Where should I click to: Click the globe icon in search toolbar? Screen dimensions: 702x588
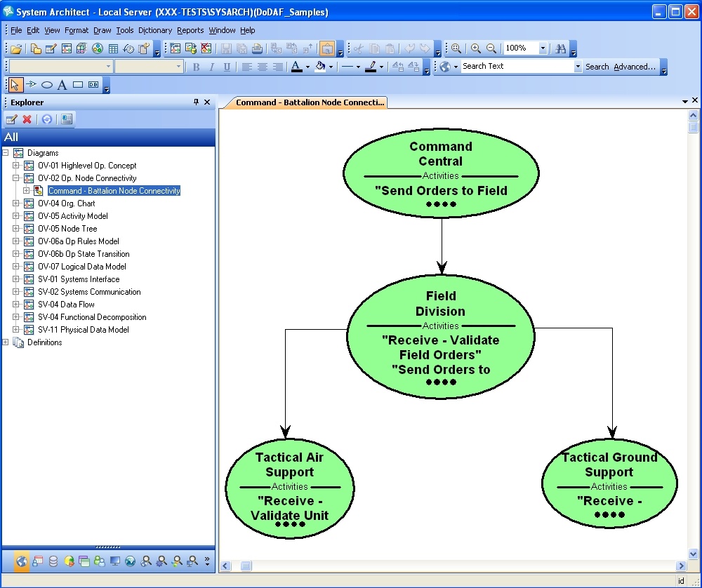point(445,67)
